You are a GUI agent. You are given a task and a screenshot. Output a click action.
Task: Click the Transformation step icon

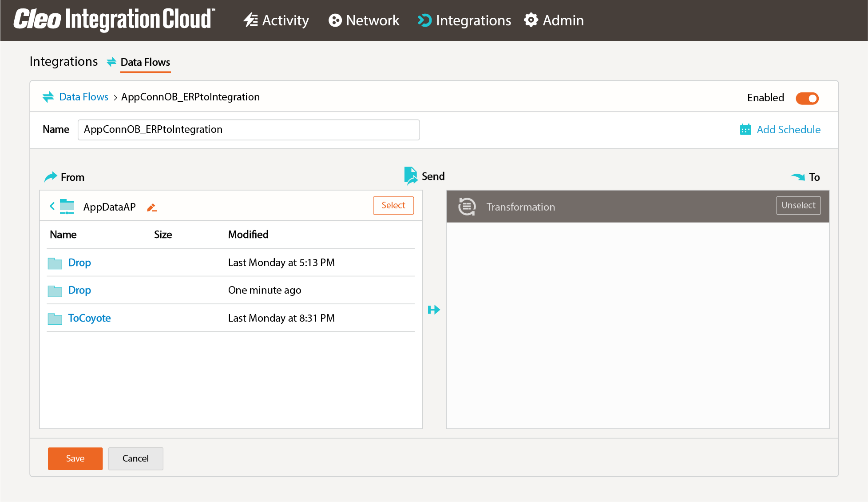467,207
